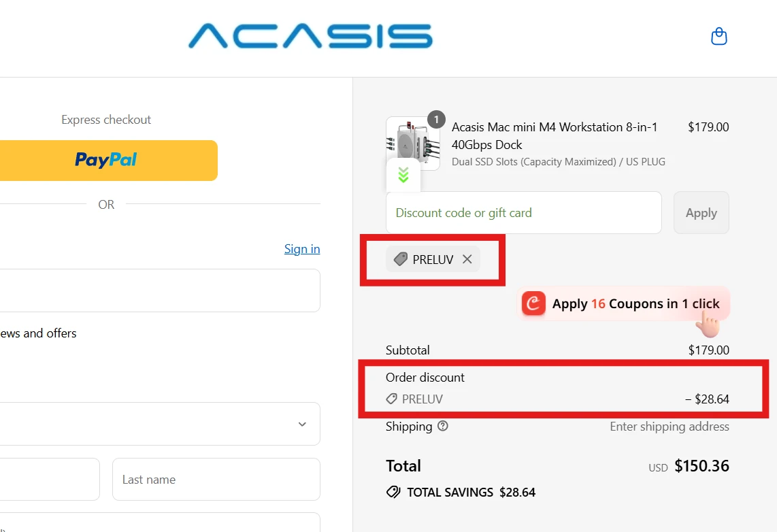The image size is (777, 532).
Task: Click the red coupon extension icon
Action: pyautogui.click(x=533, y=303)
